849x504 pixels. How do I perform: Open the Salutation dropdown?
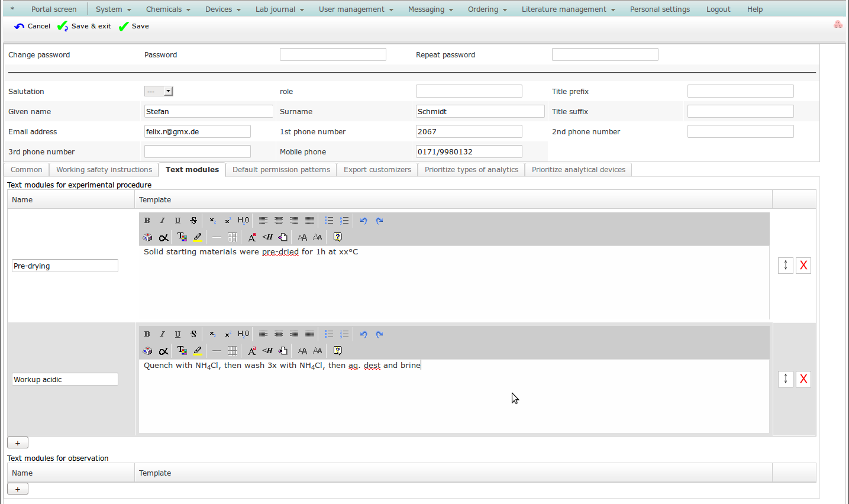point(159,91)
